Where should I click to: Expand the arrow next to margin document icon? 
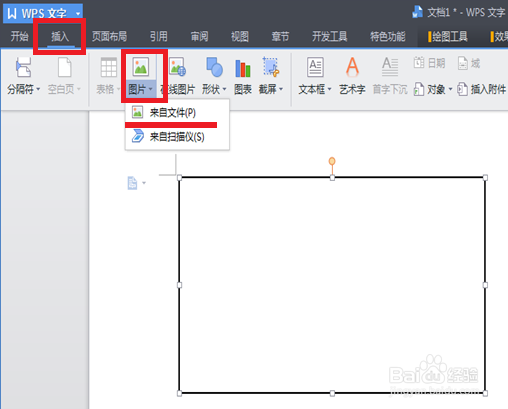(144, 183)
